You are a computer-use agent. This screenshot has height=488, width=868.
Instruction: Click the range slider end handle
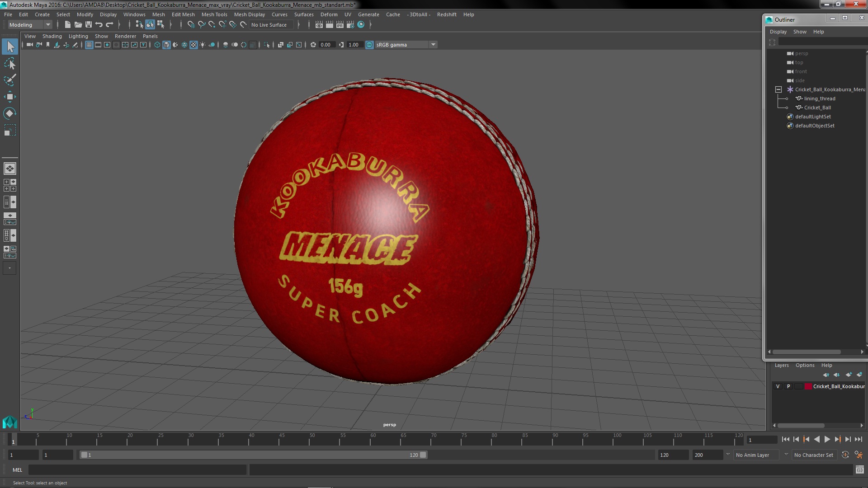coord(423,455)
